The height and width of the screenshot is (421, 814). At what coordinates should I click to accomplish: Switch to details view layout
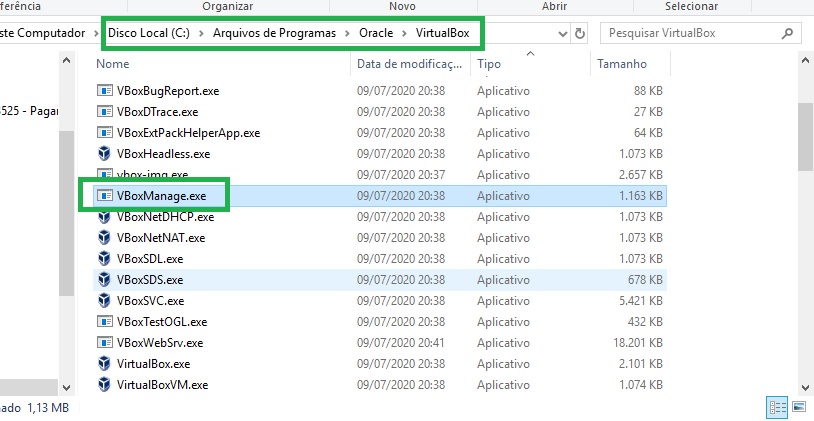click(x=777, y=406)
